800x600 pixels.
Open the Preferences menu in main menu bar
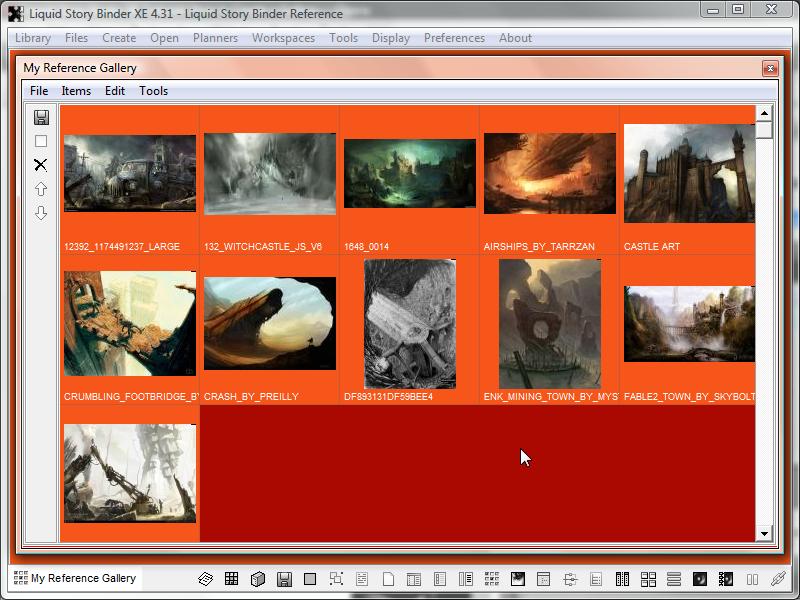(x=454, y=38)
